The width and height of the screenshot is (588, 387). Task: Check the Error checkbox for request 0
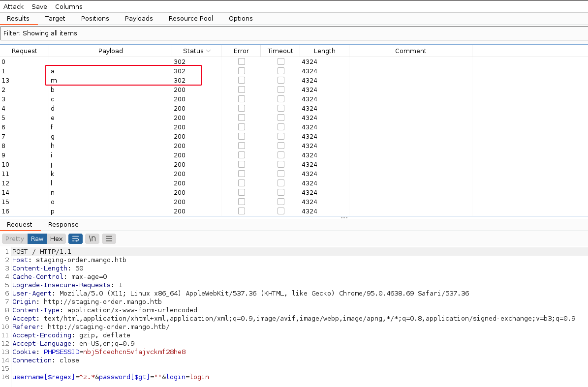[x=241, y=61]
